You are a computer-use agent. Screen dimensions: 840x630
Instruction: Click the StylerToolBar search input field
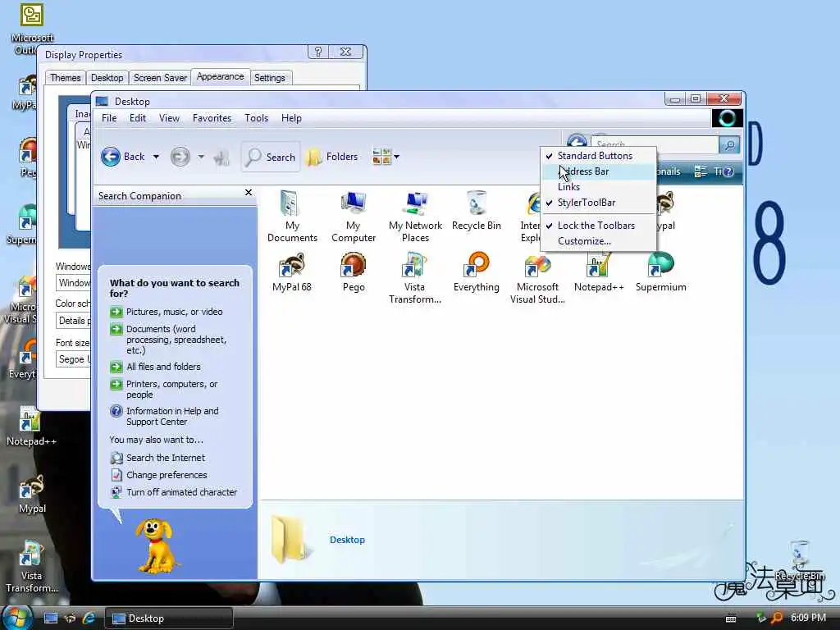click(x=655, y=144)
